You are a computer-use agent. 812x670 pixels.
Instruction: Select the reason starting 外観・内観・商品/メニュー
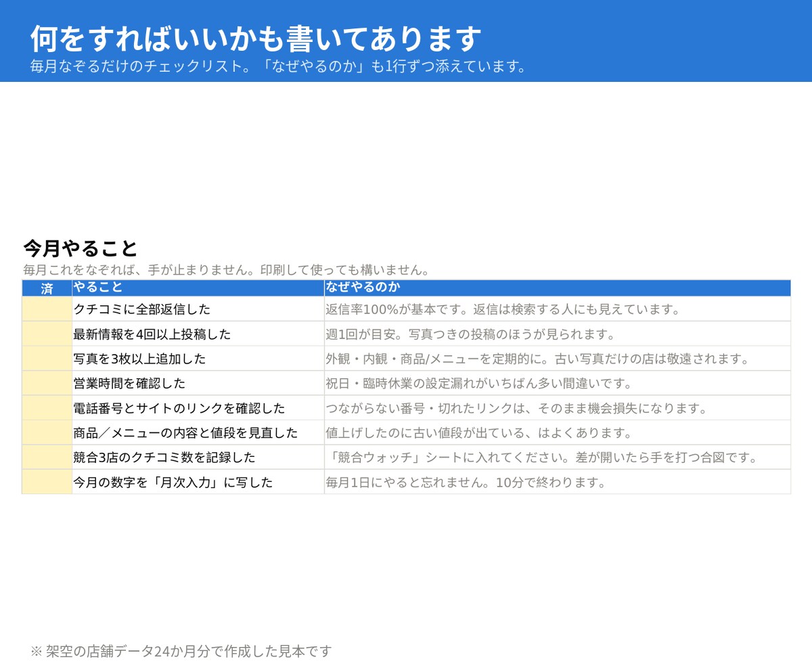pyautogui.click(x=558, y=359)
